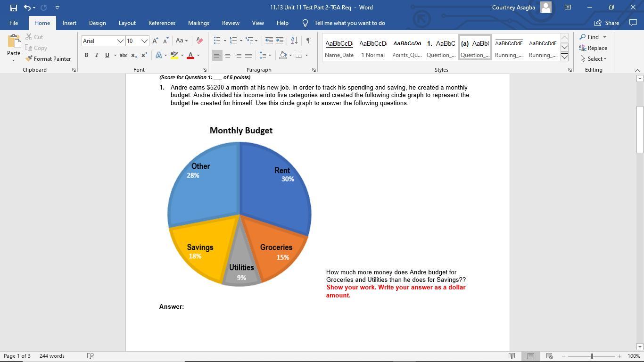This screenshot has width=644, height=362.
Task: Toggle Italic formatting
Action: pyautogui.click(x=97, y=55)
